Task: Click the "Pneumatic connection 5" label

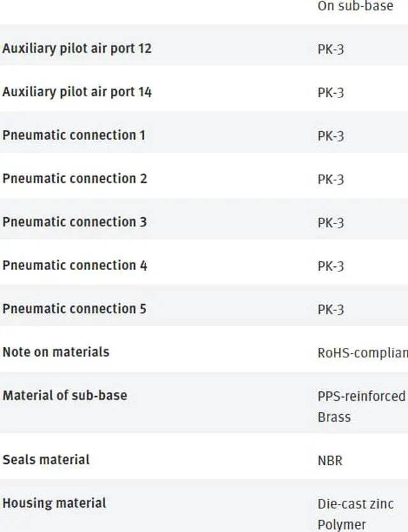Action: click(75, 308)
